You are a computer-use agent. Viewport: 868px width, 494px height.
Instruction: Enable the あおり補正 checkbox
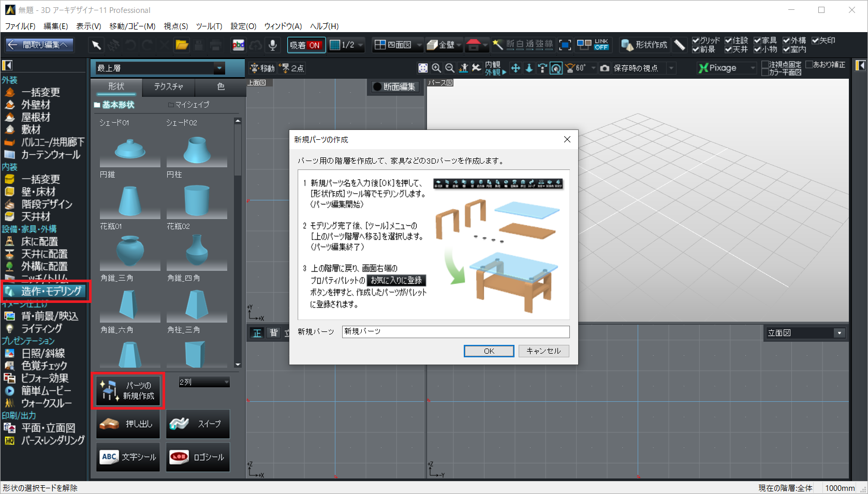pos(809,65)
